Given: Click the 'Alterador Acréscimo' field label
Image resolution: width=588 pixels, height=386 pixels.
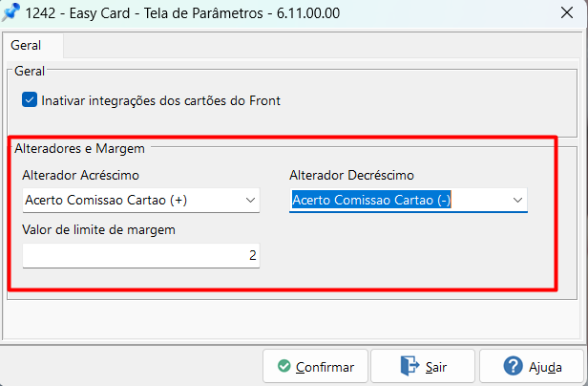Looking at the screenshot, I should pyautogui.click(x=80, y=175).
